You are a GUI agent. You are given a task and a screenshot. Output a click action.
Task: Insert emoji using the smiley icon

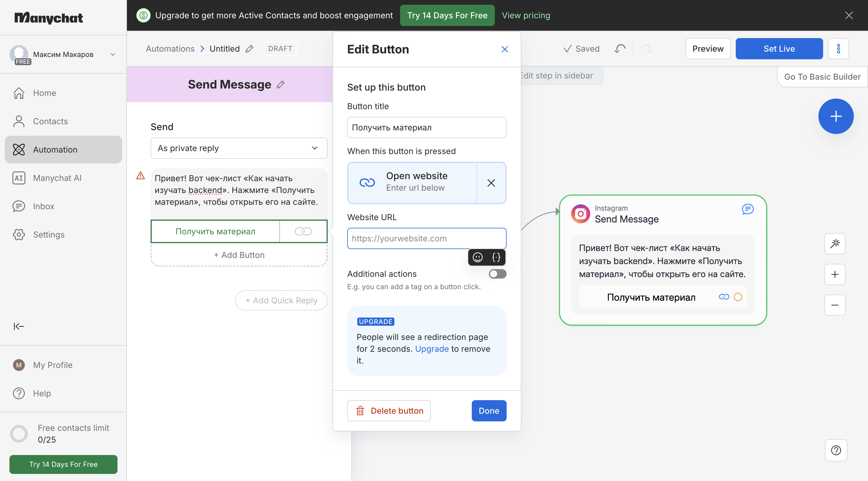pos(477,257)
